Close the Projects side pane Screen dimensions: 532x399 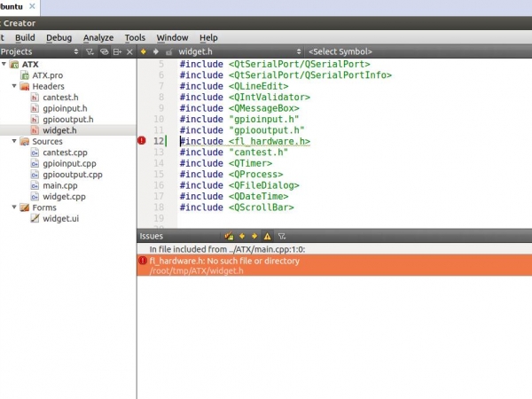pyautogui.click(x=130, y=52)
